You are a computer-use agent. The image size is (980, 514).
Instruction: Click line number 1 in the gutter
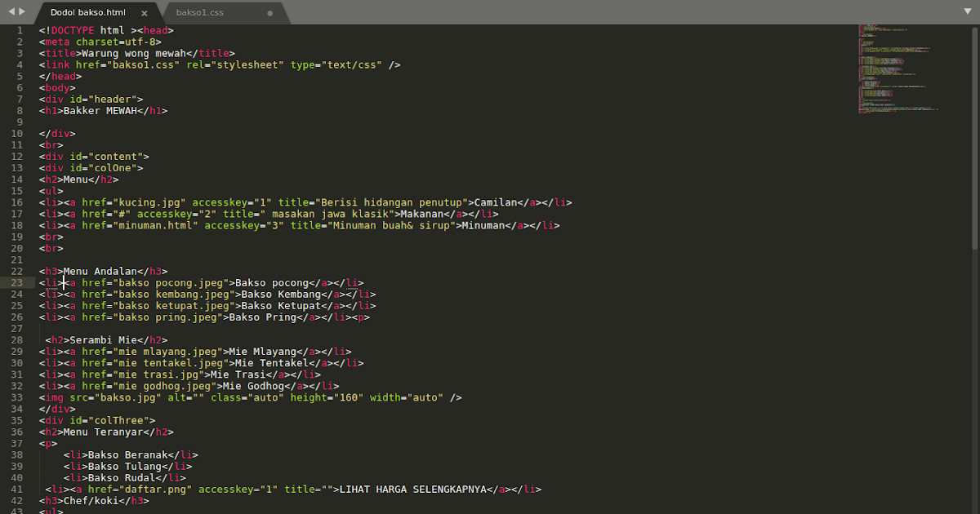click(21, 30)
